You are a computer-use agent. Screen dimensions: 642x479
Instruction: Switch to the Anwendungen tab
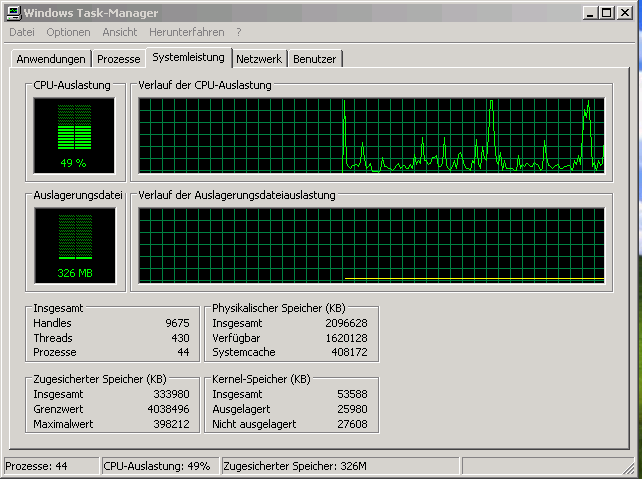(x=52, y=59)
